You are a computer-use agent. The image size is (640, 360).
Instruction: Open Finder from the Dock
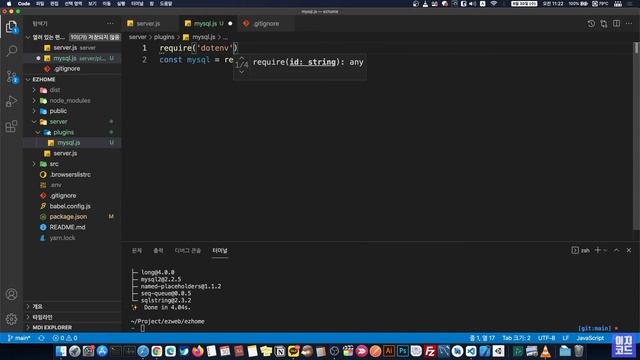coord(61,351)
